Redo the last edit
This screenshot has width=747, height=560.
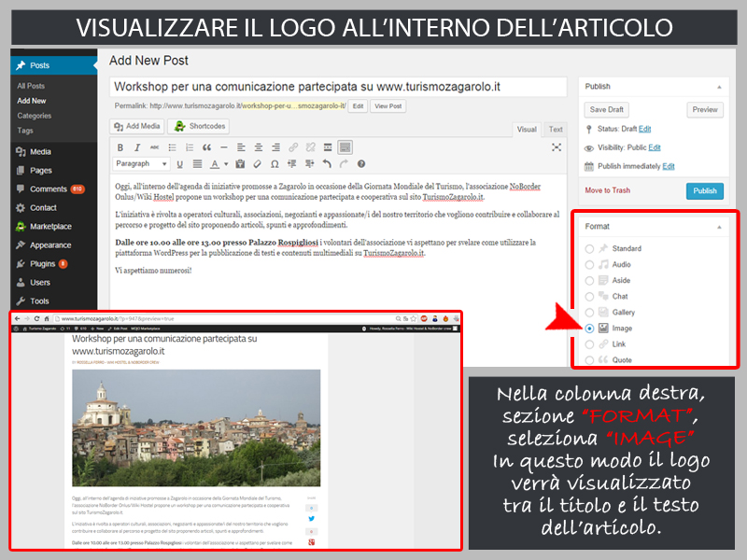pyautogui.click(x=344, y=164)
